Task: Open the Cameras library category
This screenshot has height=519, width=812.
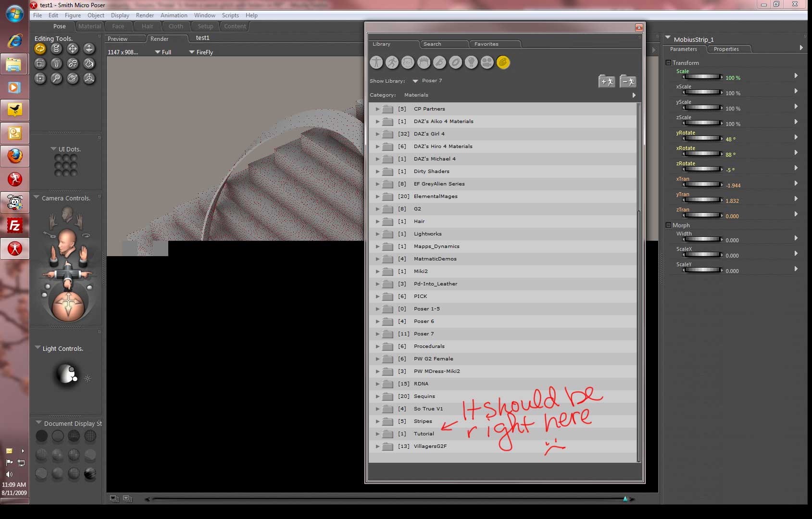Action: (x=487, y=62)
